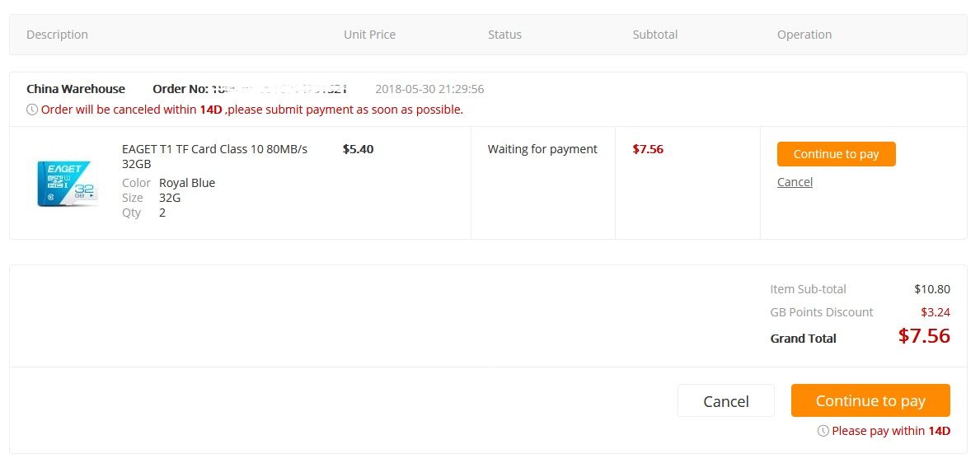Select the China Warehouse label
Screen dimensions: 980x463
tap(76, 89)
